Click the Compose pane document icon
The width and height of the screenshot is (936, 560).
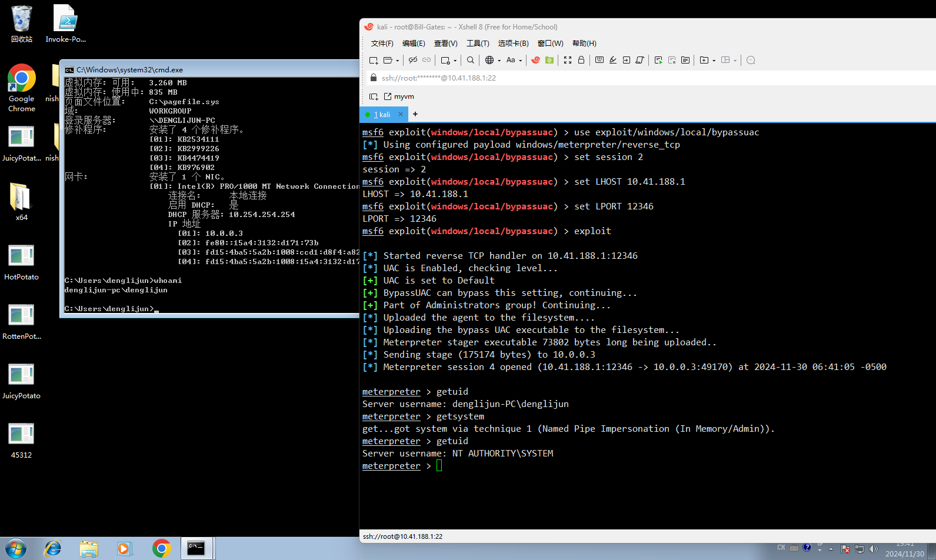click(685, 60)
